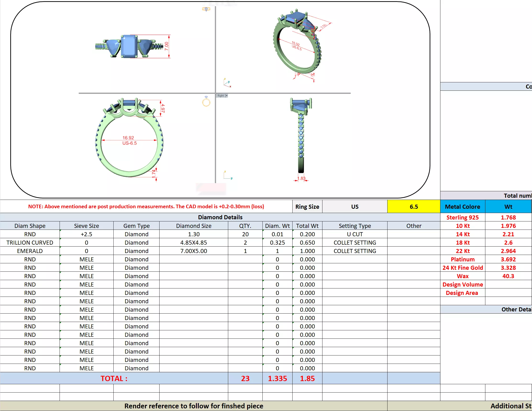Select the yellow 6.5 ring size cell
532x411 pixels.
[x=414, y=207]
